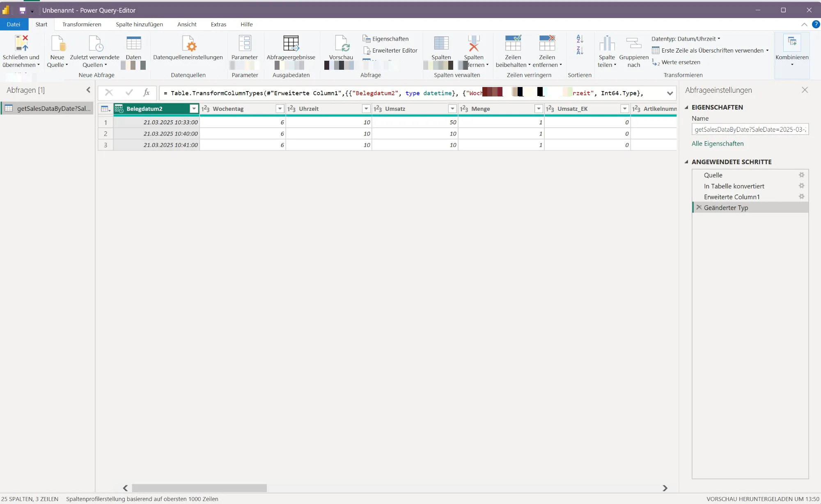Open Belegdatum2 column filter dropdown
The width and height of the screenshot is (821, 504).
[x=194, y=109]
